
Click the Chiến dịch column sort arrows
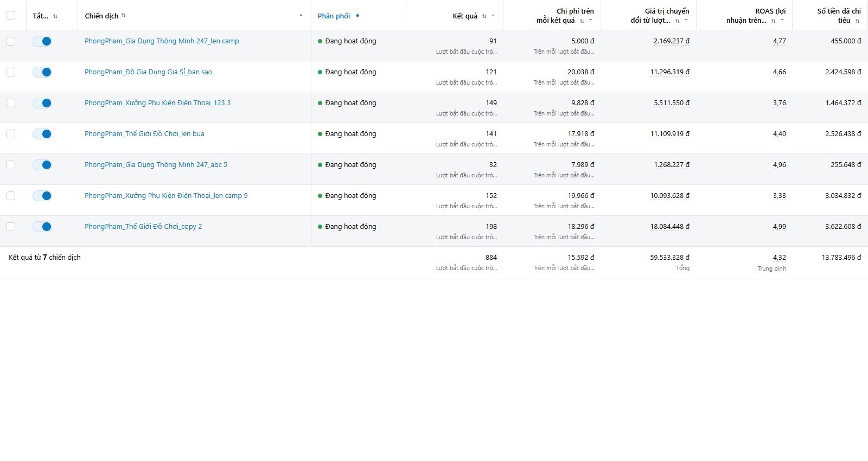point(124,15)
